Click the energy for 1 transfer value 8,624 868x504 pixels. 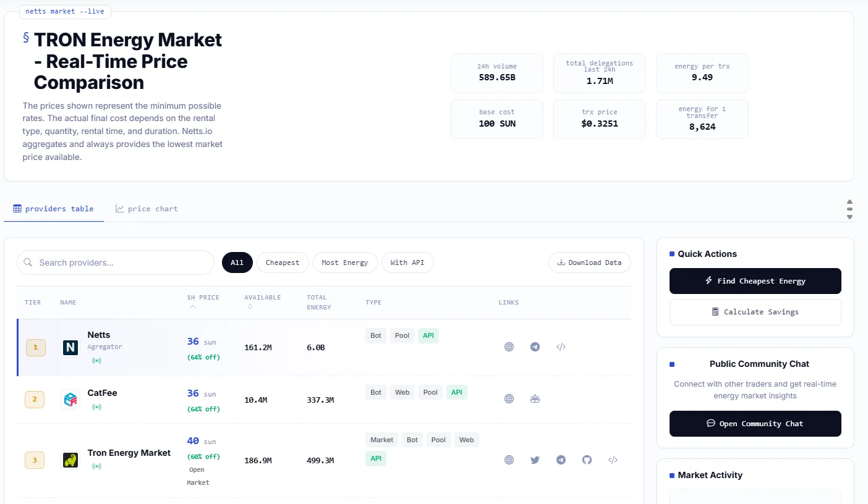(702, 127)
